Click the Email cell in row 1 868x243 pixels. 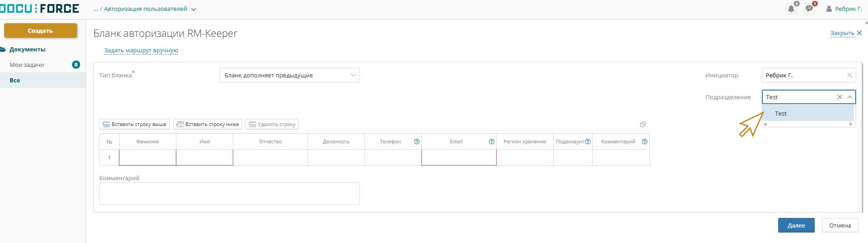tap(459, 157)
